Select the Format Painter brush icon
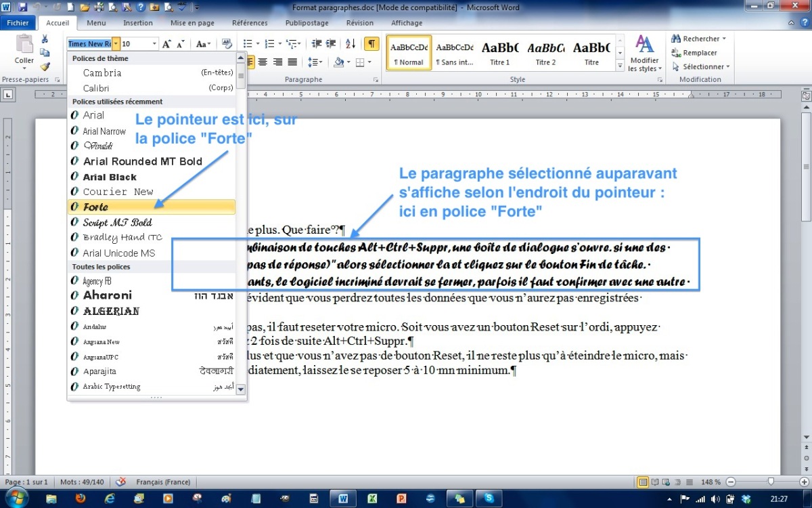 tap(45, 66)
